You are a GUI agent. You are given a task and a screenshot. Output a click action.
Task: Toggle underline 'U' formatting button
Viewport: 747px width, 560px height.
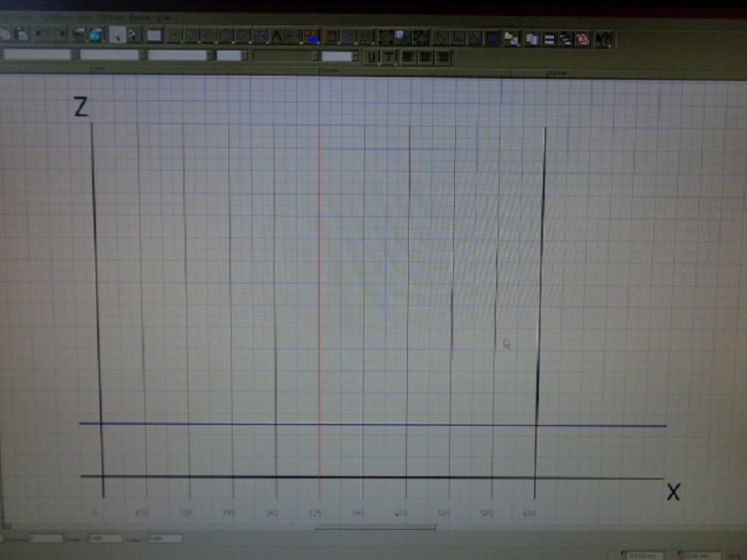(x=372, y=57)
